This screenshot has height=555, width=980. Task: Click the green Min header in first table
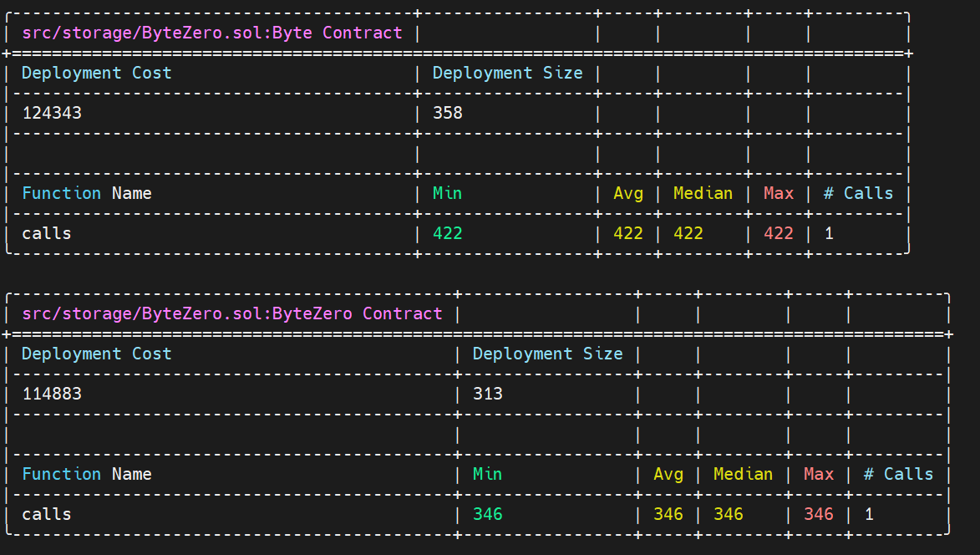[x=448, y=193]
